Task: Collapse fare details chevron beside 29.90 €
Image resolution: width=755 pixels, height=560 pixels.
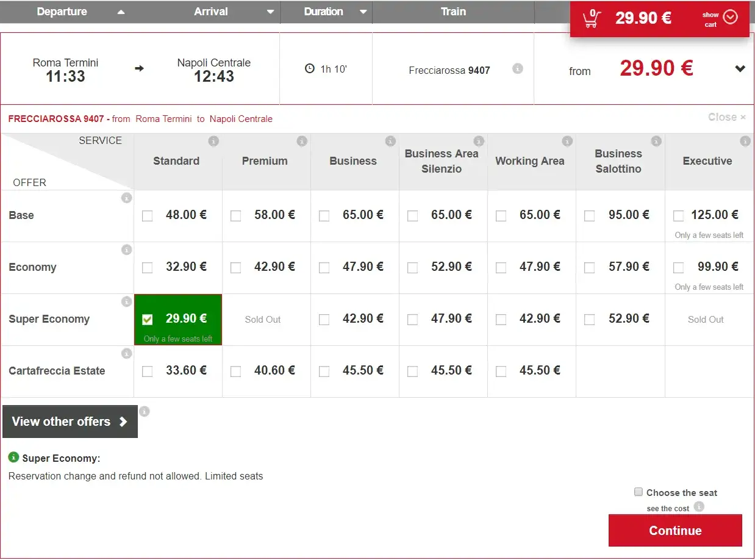Action: pyautogui.click(x=740, y=69)
